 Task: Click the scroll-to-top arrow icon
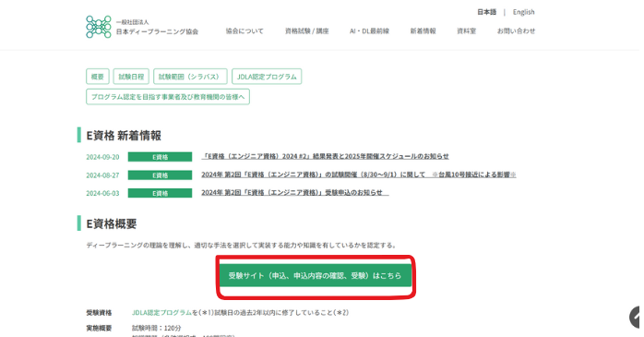(x=636, y=318)
